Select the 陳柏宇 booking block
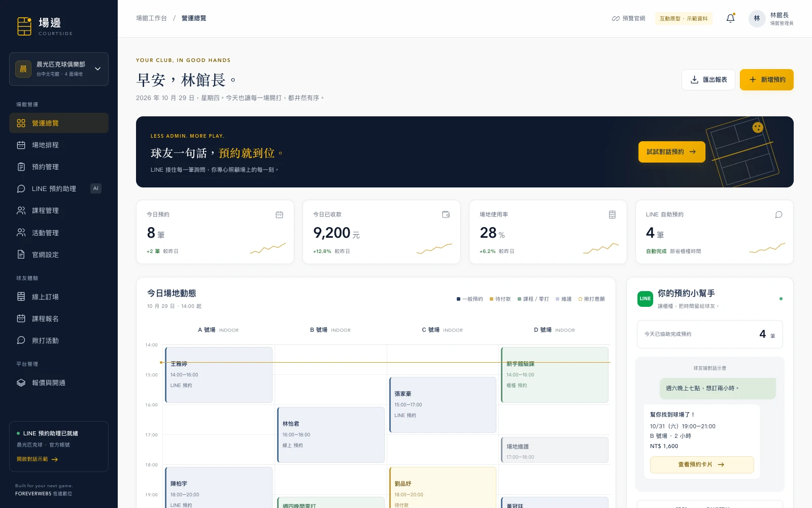Viewport: 812px width, 508px height. coord(219,488)
